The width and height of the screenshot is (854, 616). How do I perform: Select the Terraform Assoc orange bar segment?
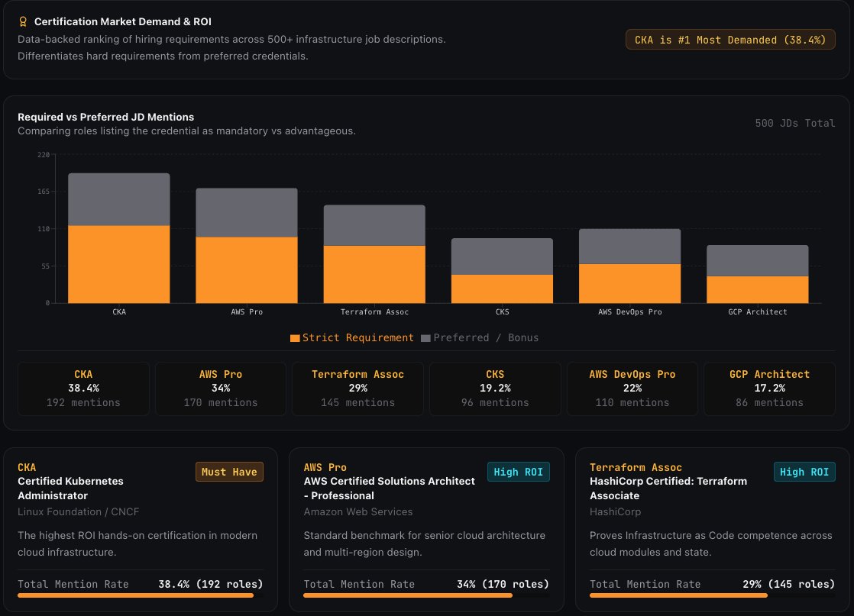374,274
